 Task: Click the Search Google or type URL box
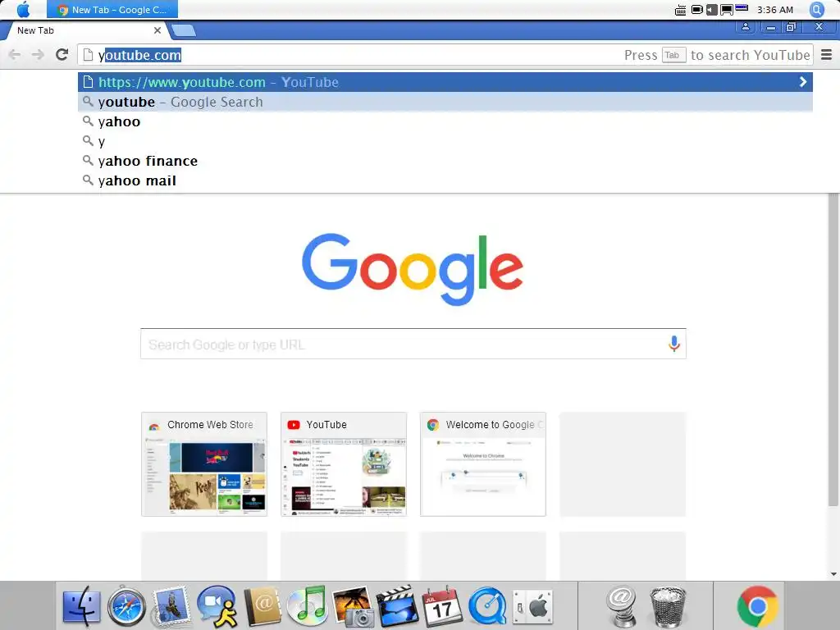pyautogui.click(x=413, y=344)
